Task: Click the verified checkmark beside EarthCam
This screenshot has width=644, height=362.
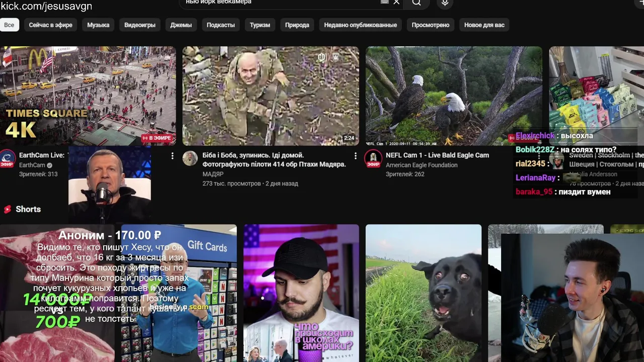Action: (50, 165)
